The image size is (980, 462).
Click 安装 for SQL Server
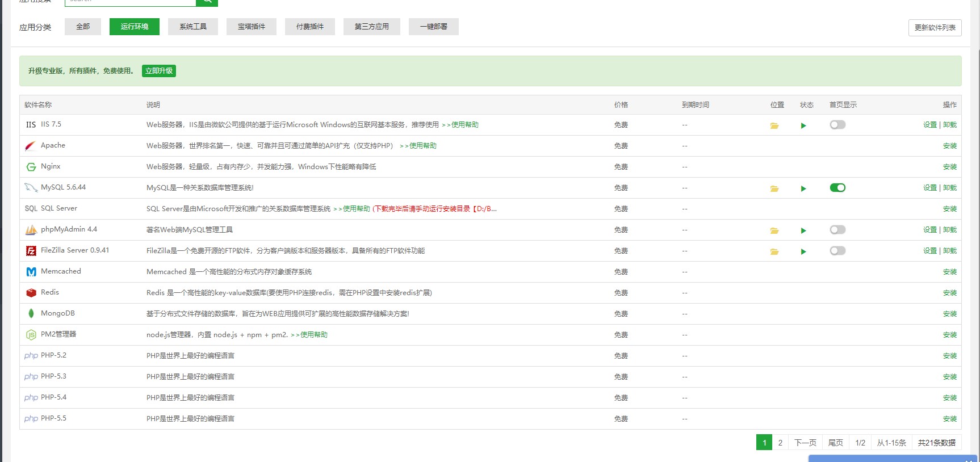[950, 209]
